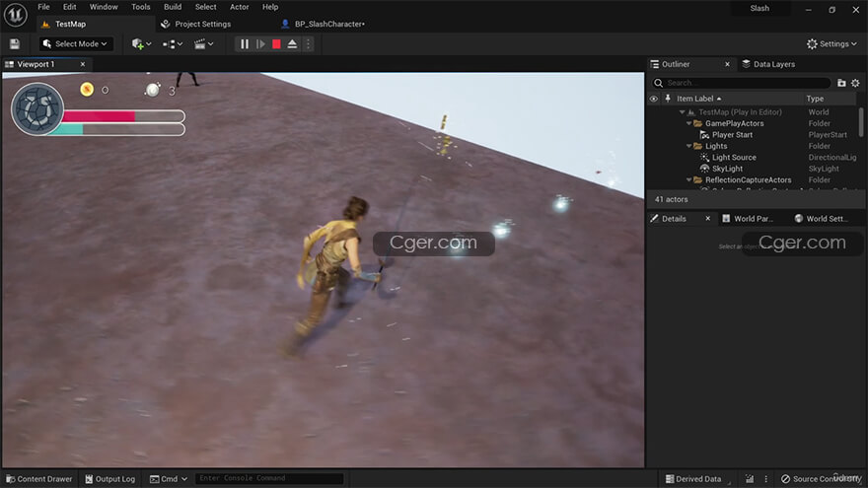Open the Add content quick-add dropdown
This screenshot has height=488, width=868.
coord(141,43)
